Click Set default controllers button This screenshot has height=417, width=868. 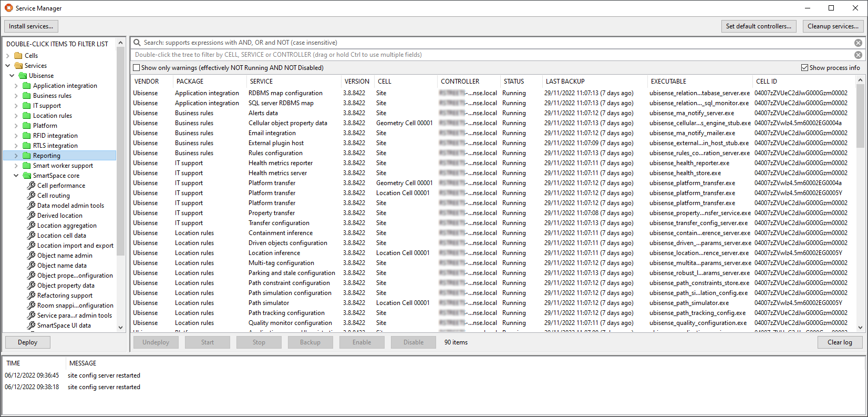(x=759, y=26)
